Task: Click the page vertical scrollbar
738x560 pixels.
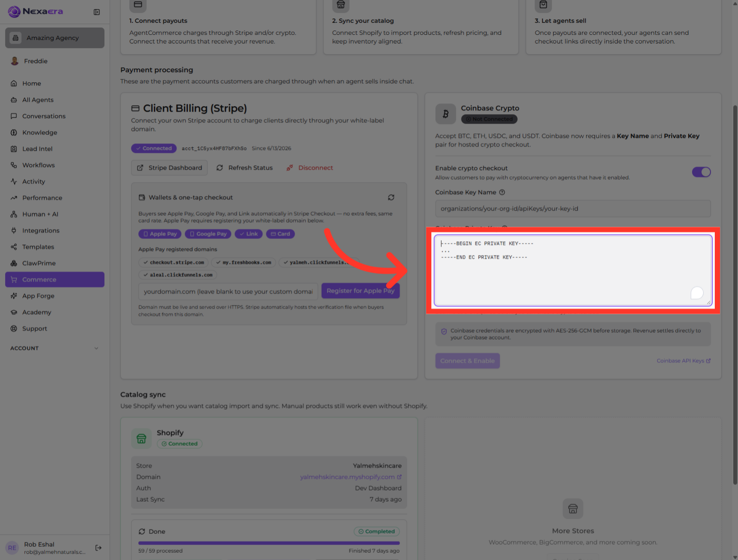Action: tap(735, 295)
